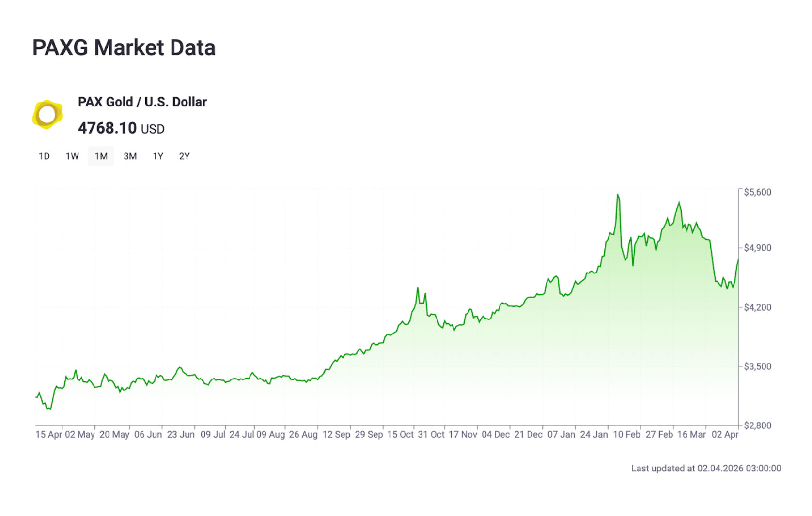Click the PAX Gold coin logo
The height and width of the screenshot is (516, 812).
(47, 112)
